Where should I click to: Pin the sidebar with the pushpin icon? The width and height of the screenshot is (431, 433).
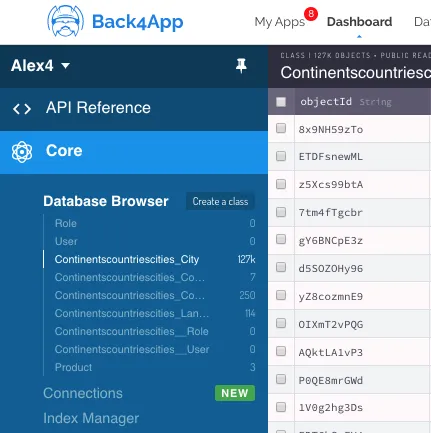click(x=241, y=66)
